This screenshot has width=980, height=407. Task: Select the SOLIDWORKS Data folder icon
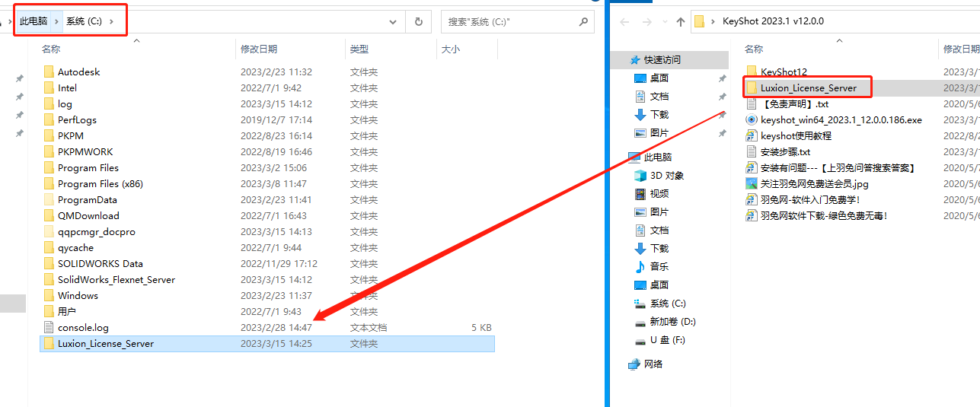[49, 263]
